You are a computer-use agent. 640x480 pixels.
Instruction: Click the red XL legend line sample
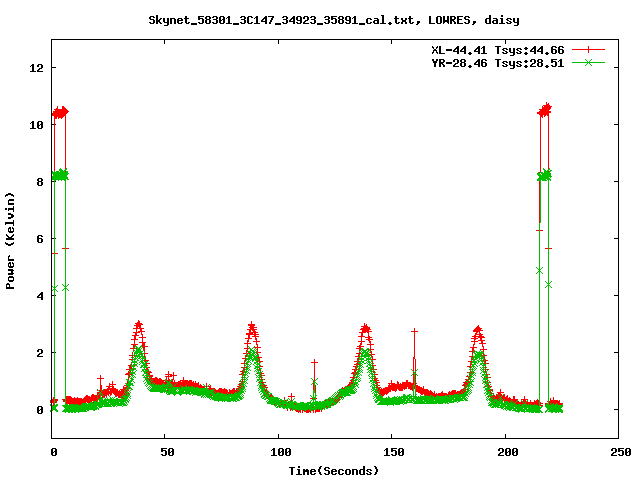pyautogui.click(x=588, y=50)
